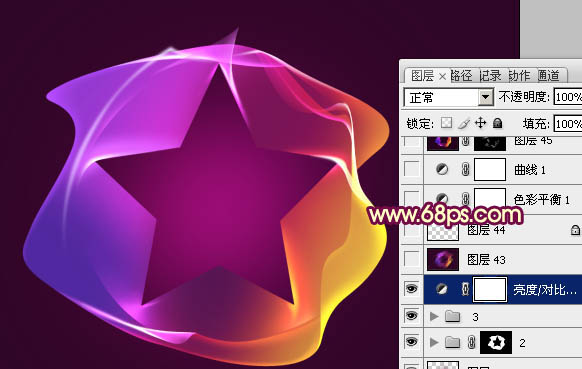Click the lock icon on 图层 44
The image size is (582, 369).
[576, 230]
